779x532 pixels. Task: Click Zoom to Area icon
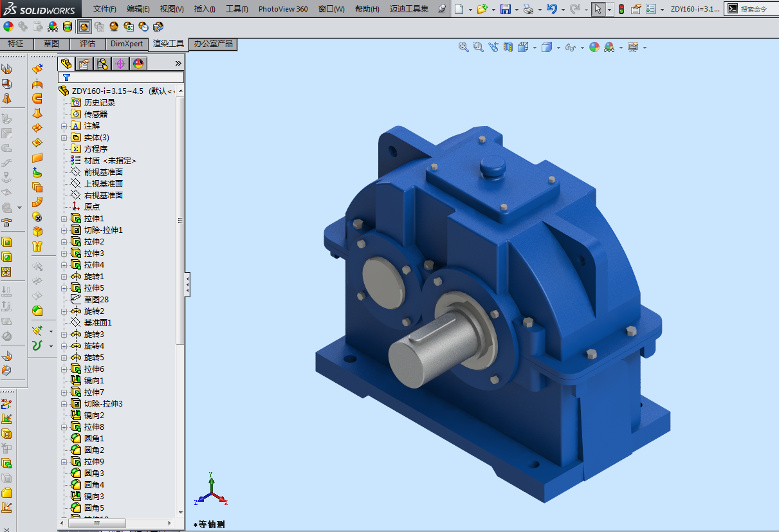point(478,47)
